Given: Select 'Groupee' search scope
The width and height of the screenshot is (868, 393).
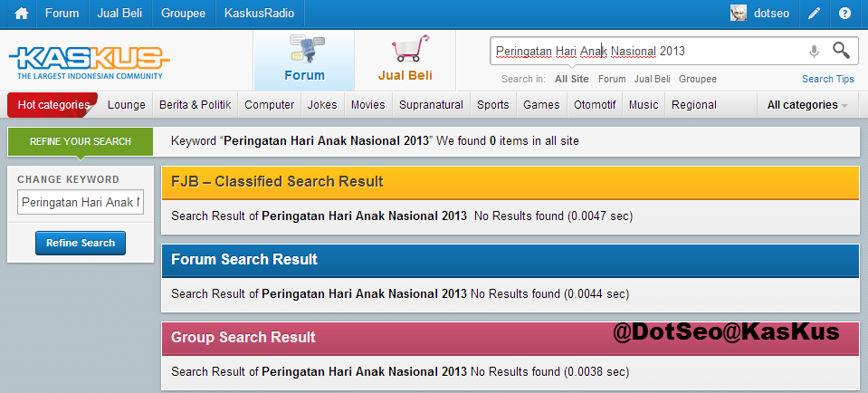Looking at the screenshot, I should pos(697,79).
